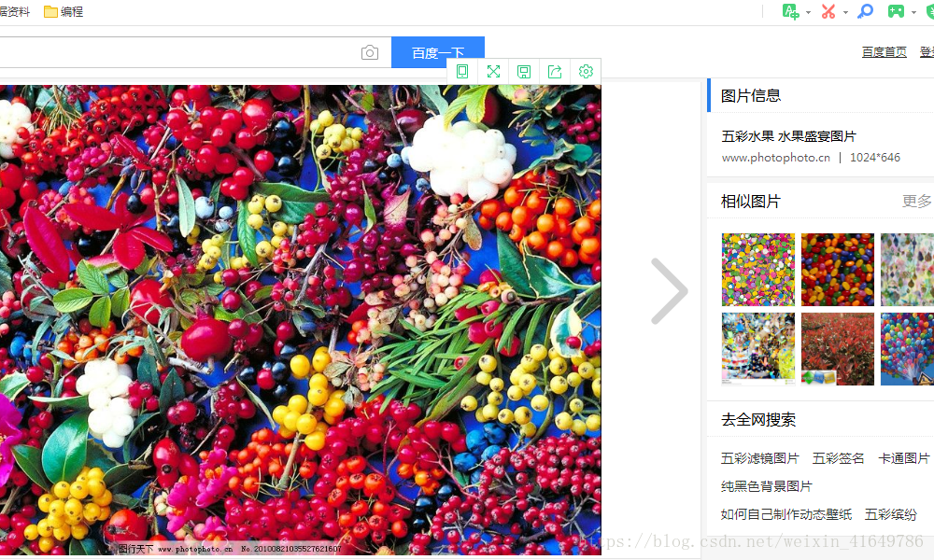Click the 百度一下 search button
This screenshot has width=934, height=560.
(x=438, y=52)
